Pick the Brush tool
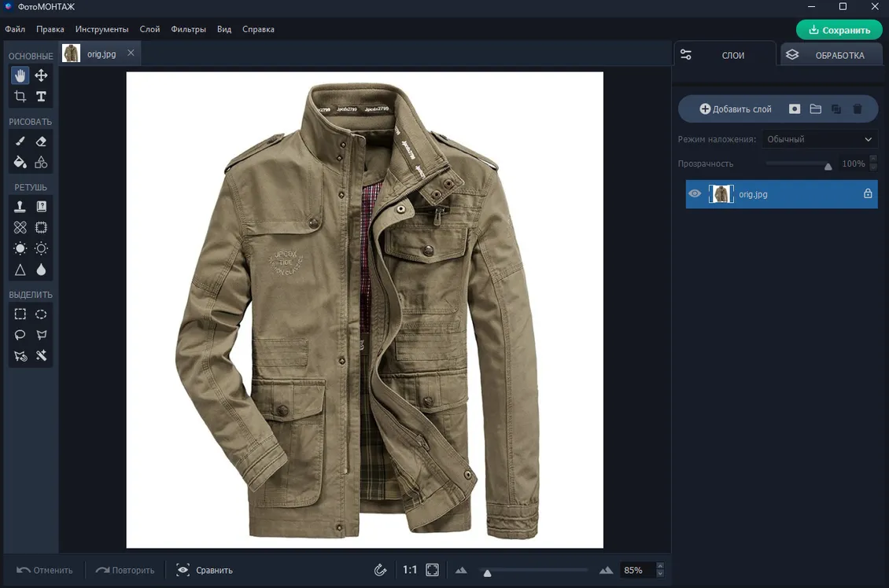The width and height of the screenshot is (889, 588). click(x=20, y=141)
